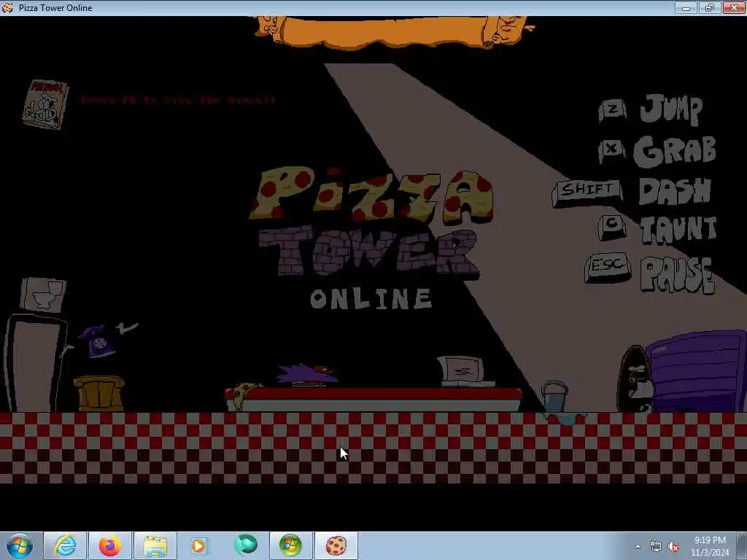Click the purple telephone on the wall
The height and width of the screenshot is (560, 747).
(98, 341)
